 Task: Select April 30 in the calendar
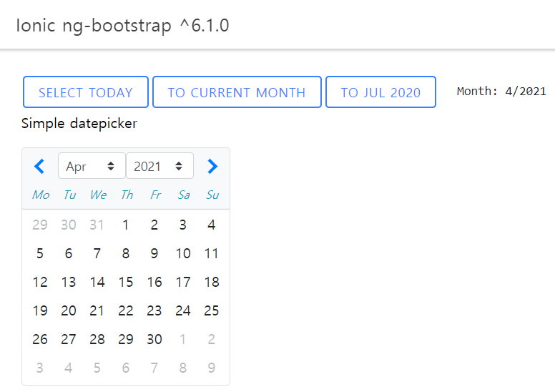[154, 339]
